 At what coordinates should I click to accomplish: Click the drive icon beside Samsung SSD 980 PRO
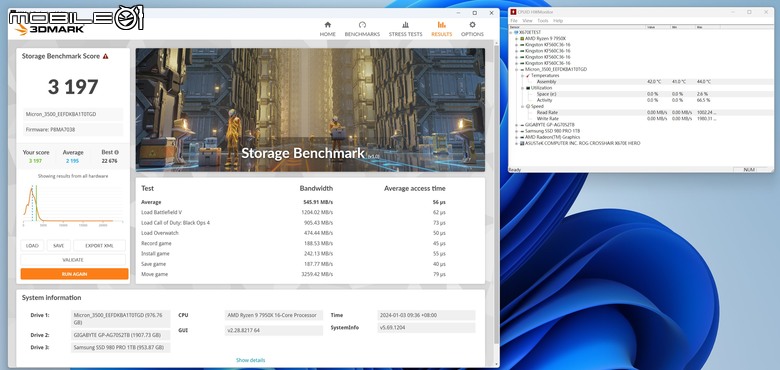click(x=522, y=131)
